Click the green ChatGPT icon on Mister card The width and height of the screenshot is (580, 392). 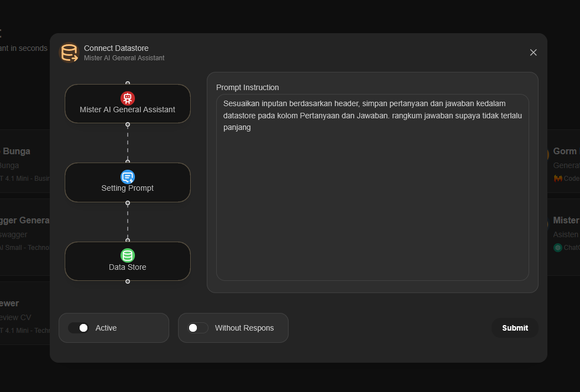pos(558,248)
